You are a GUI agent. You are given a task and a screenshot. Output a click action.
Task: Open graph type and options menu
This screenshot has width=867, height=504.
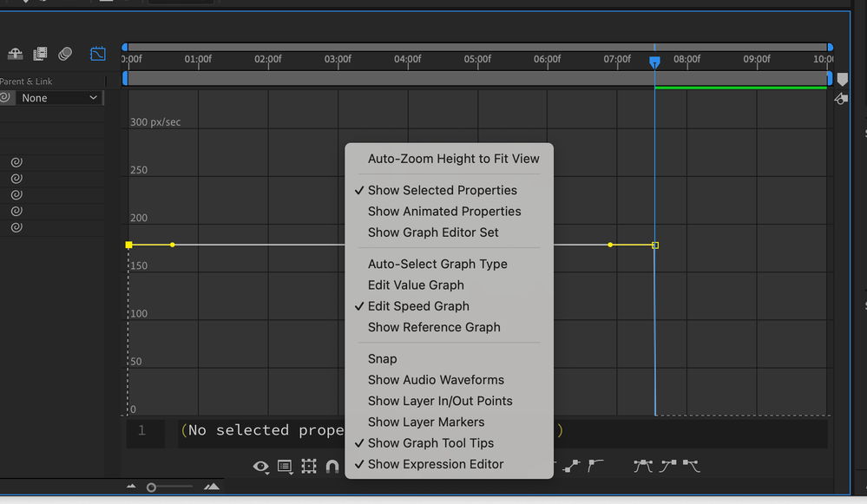pos(285,467)
